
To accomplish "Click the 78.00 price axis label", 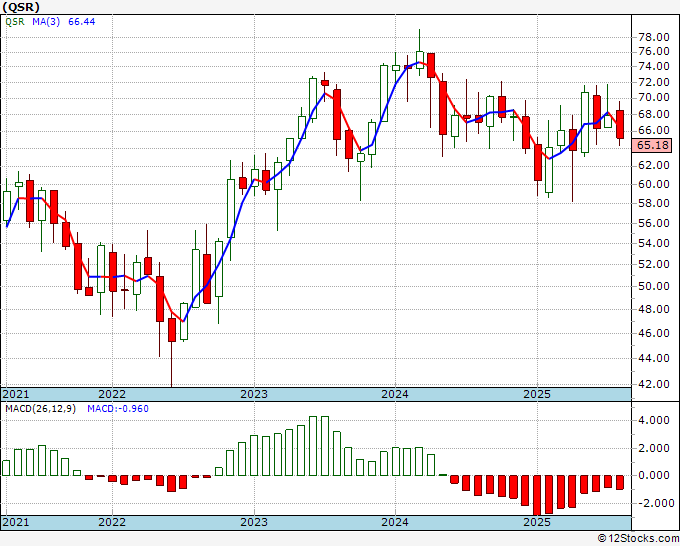I will 654,37.
